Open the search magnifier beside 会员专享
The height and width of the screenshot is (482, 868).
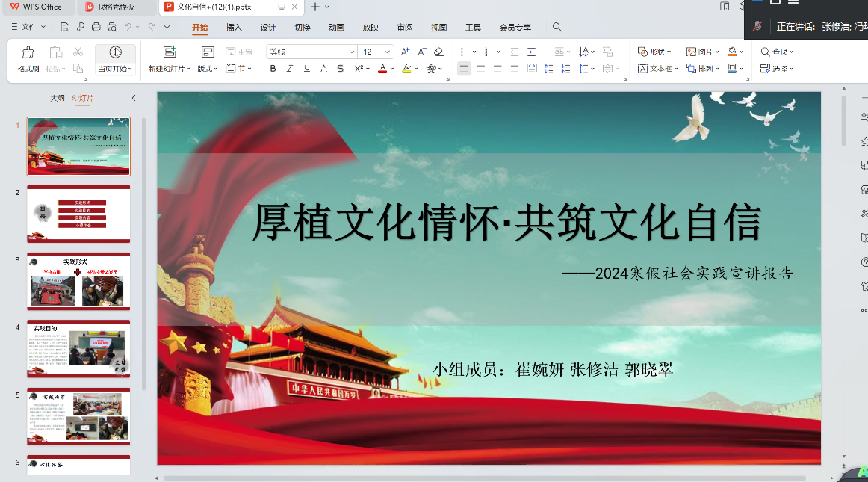pyautogui.click(x=557, y=27)
